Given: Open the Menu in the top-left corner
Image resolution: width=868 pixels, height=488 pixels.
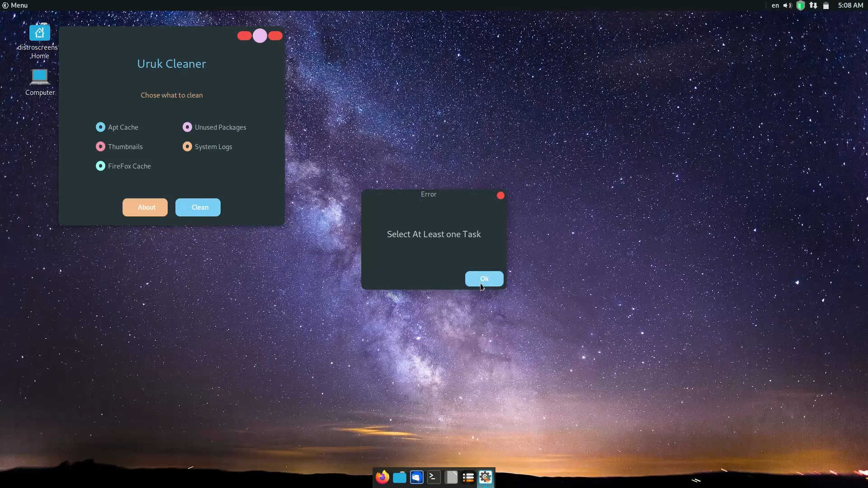Looking at the screenshot, I should click(x=15, y=5).
